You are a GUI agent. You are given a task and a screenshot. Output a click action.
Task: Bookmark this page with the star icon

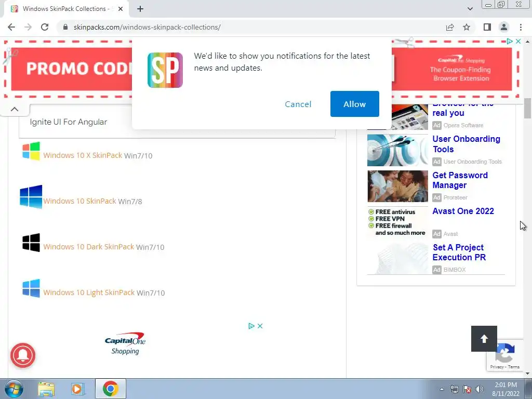pos(467,27)
